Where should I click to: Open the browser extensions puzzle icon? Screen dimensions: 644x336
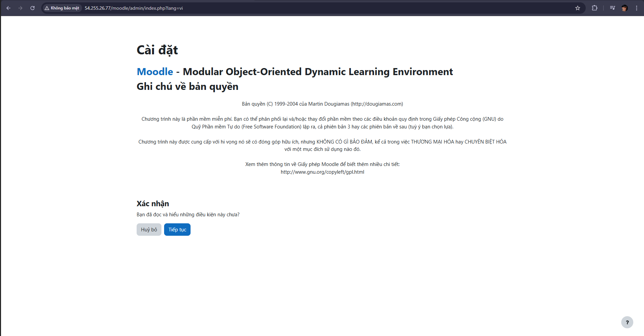(595, 8)
